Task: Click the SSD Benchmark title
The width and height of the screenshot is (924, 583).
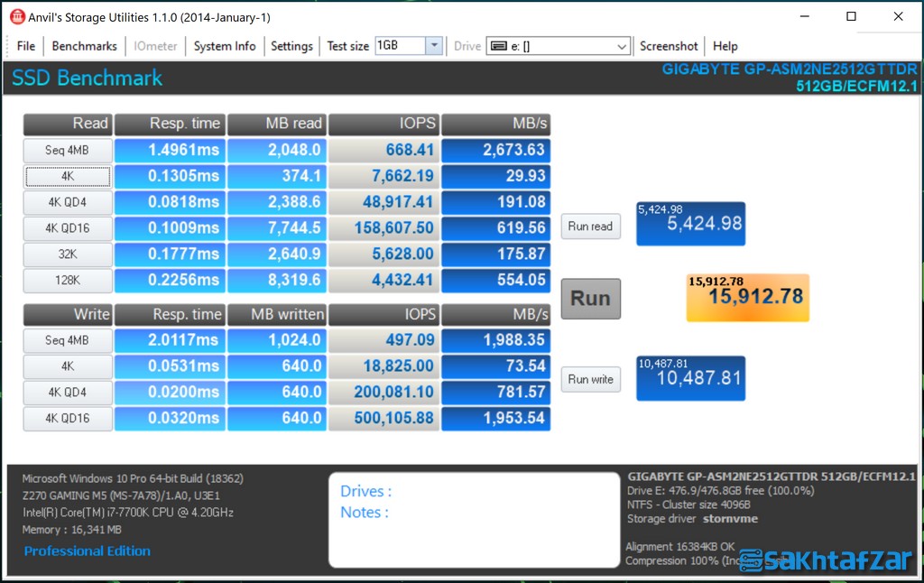Action: tap(88, 79)
